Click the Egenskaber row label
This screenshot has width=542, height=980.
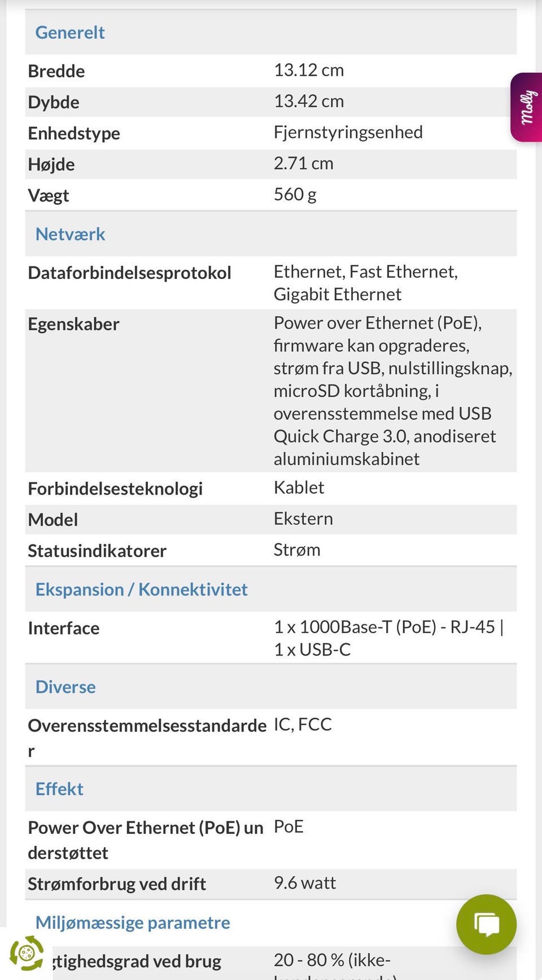tap(73, 324)
